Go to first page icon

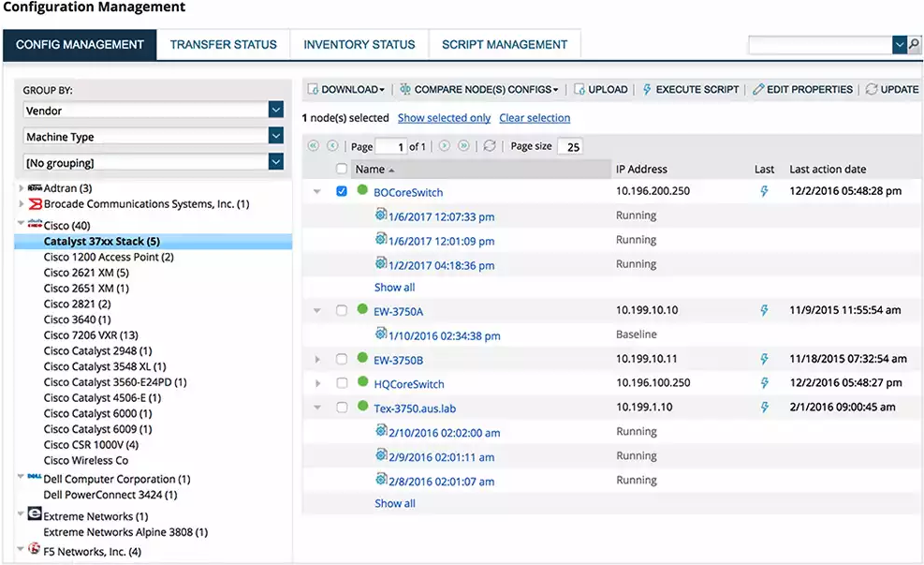point(314,145)
